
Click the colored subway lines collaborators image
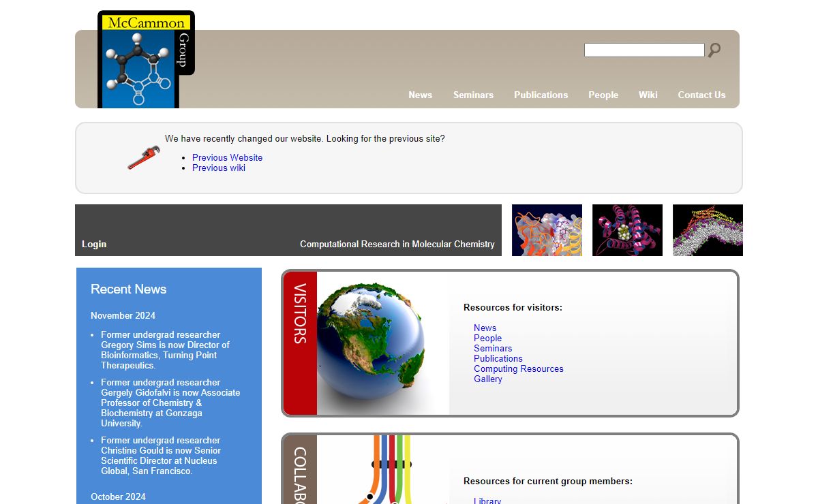click(x=383, y=469)
